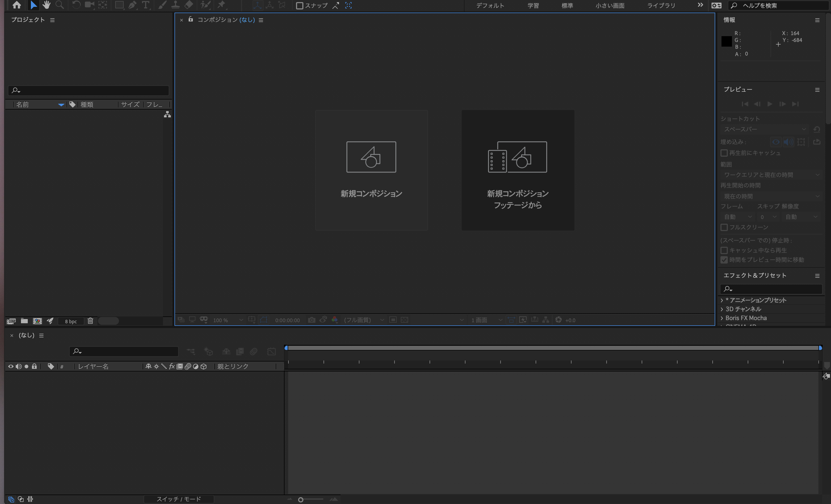Click the Home icon
The image size is (831, 504).
(17, 5)
